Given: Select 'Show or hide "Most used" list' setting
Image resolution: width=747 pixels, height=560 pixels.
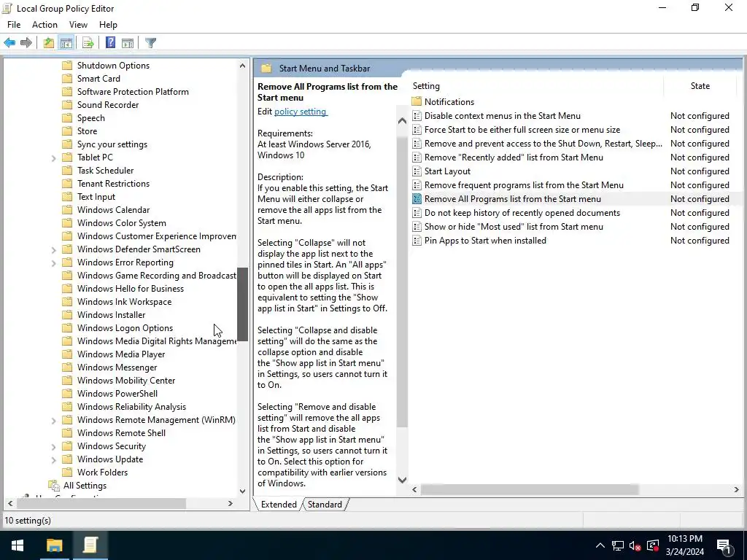Looking at the screenshot, I should pos(514,227).
